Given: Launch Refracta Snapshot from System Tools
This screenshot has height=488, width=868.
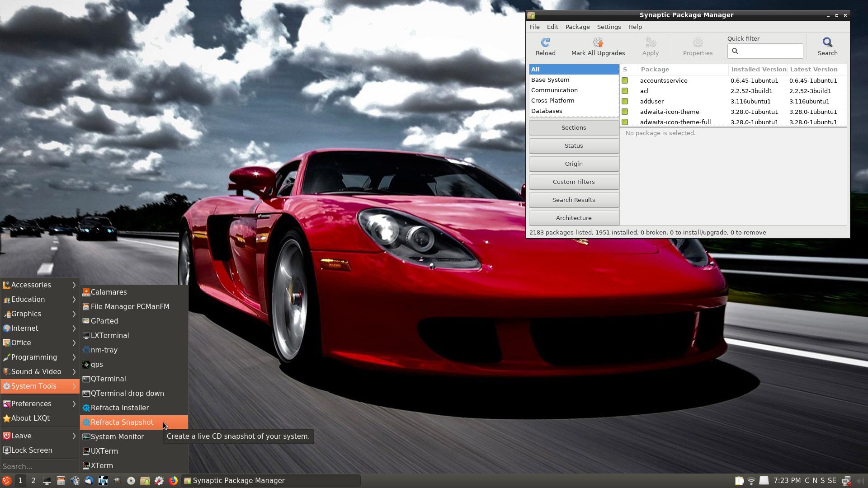Looking at the screenshot, I should (x=134, y=422).
